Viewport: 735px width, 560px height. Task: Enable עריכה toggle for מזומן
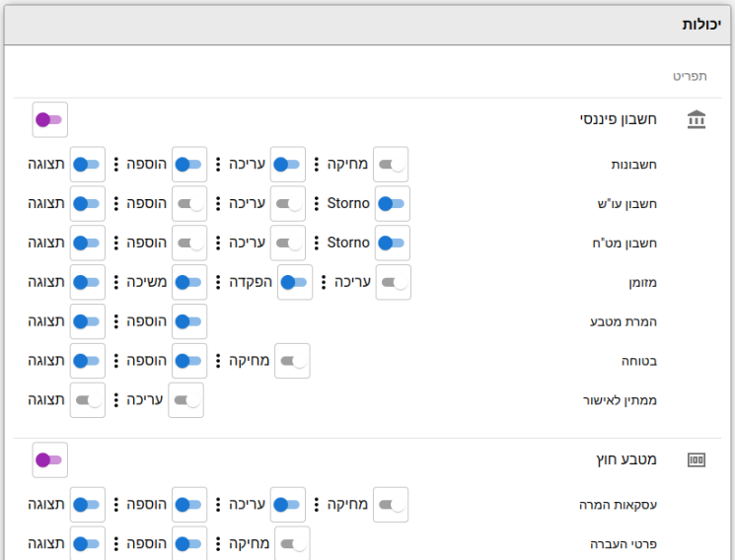click(x=394, y=283)
